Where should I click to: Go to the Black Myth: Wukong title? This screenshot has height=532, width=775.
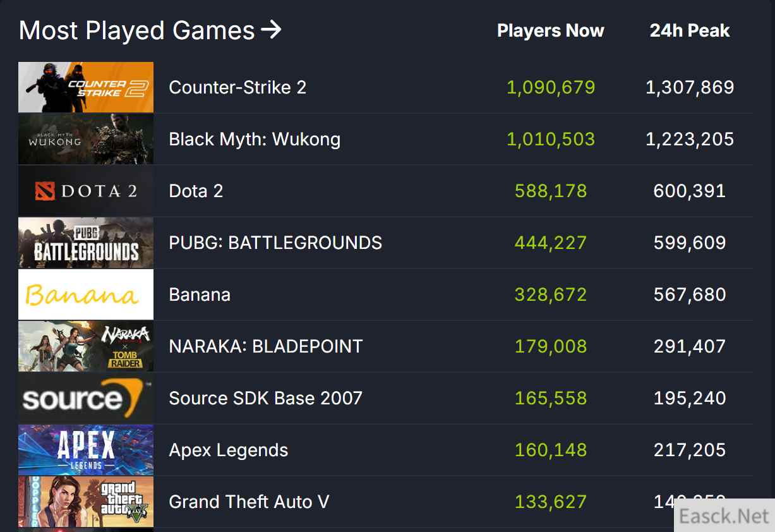pos(255,139)
